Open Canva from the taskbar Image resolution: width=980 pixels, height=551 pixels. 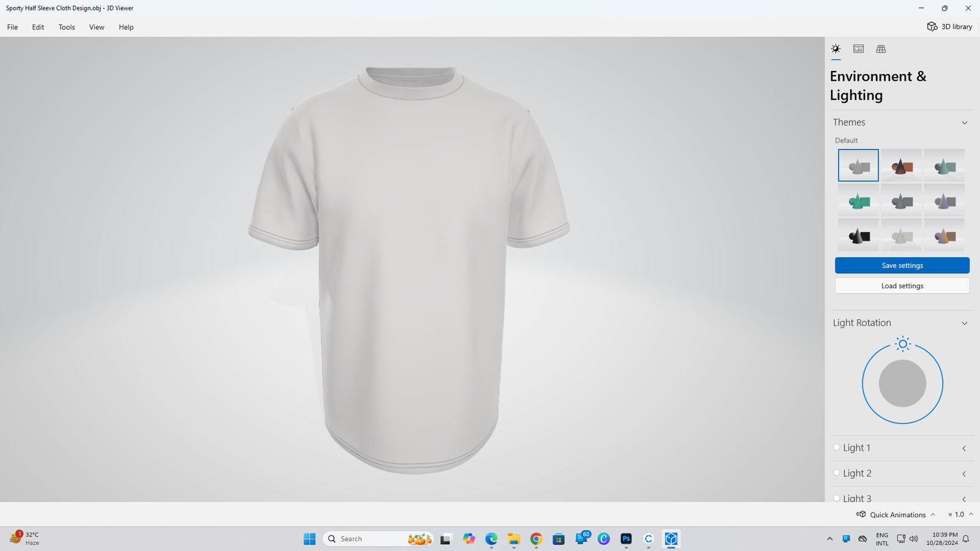[604, 539]
